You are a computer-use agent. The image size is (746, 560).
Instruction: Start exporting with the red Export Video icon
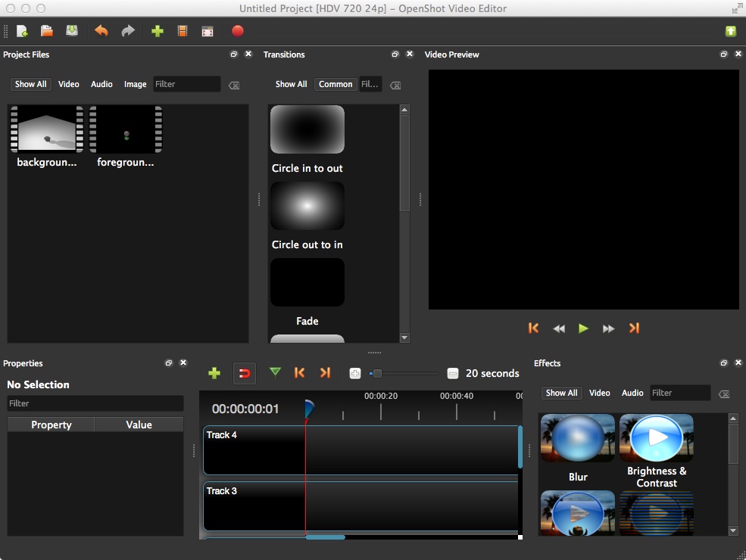click(x=237, y=31)
